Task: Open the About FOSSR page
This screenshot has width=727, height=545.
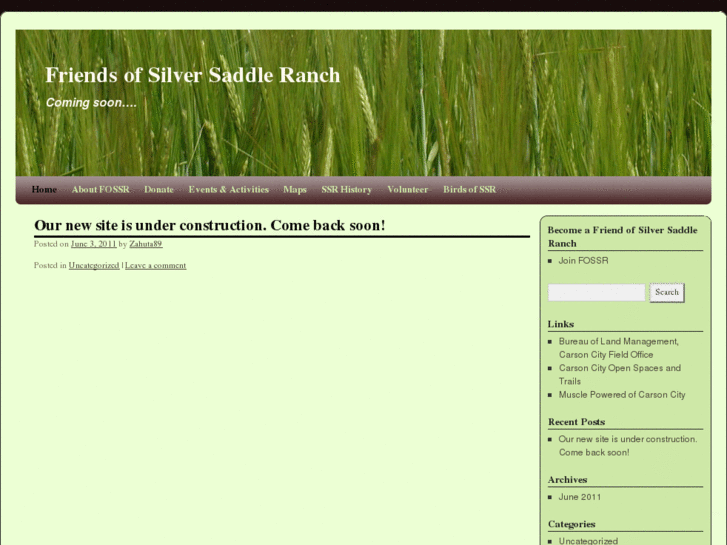Action: [101, 189]
